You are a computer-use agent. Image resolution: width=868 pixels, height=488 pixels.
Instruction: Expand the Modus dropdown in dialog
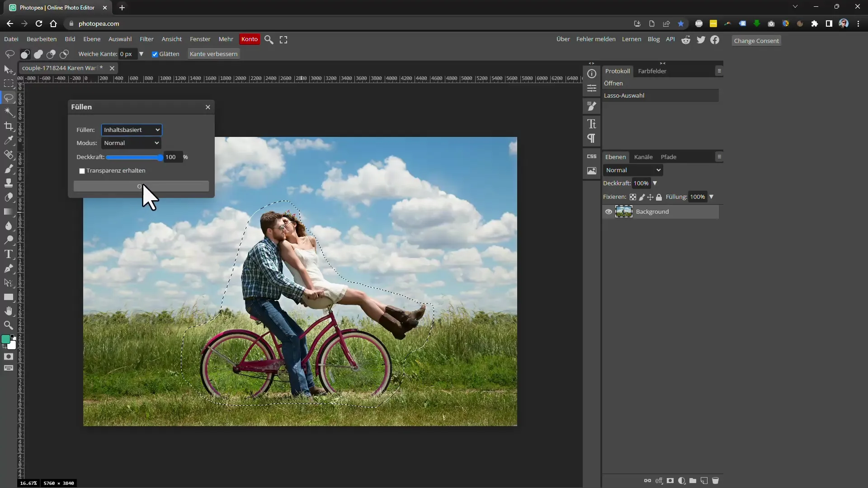pyautogui.click(x=131, y=142)
